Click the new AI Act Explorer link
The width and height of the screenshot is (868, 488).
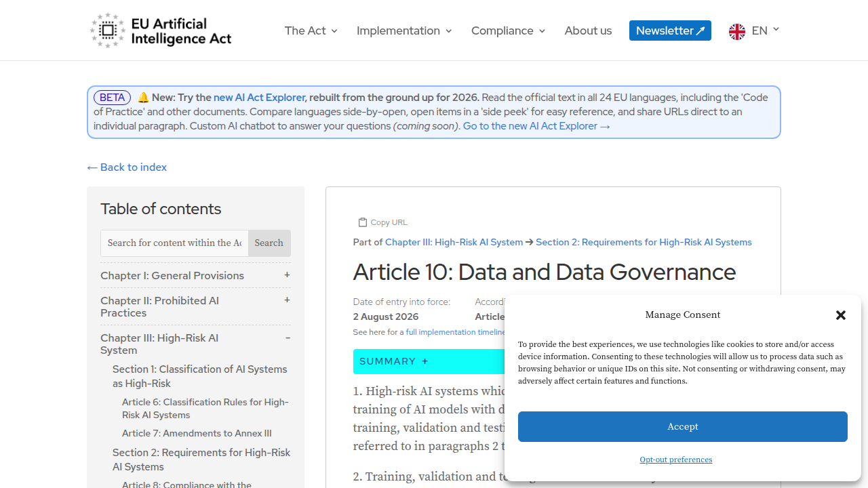[x=259, y=98]
